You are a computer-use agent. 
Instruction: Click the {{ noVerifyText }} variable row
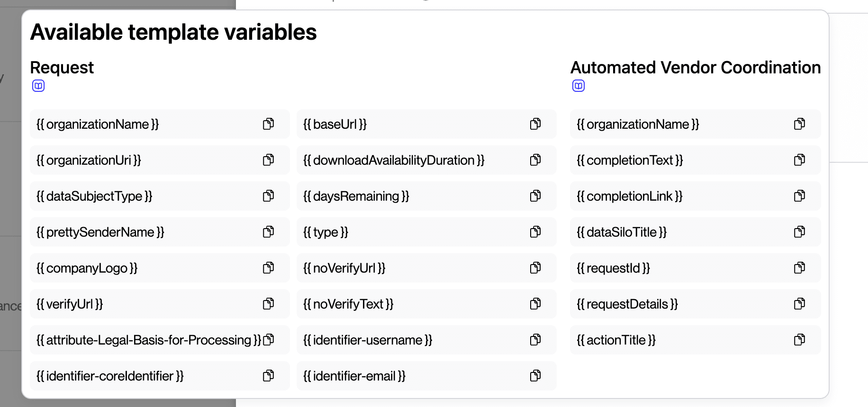[x=348, y=304]
